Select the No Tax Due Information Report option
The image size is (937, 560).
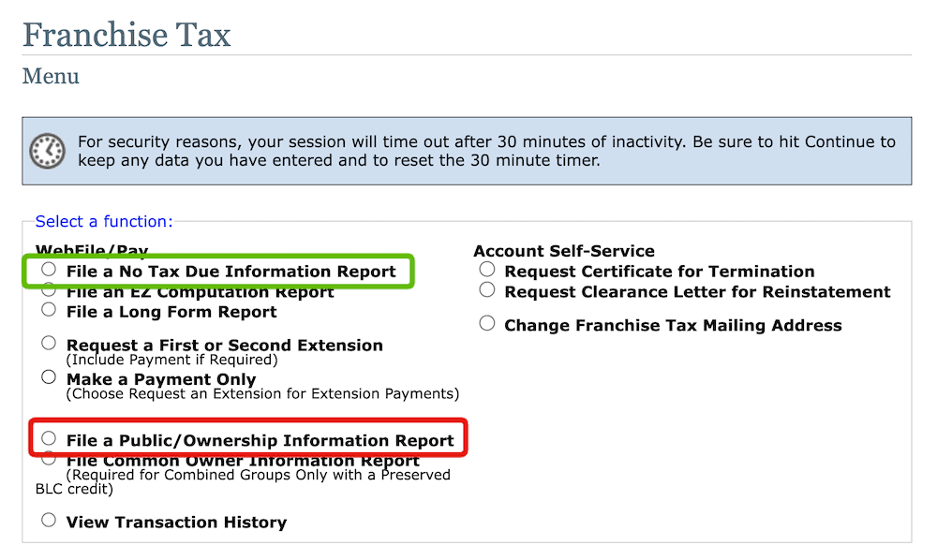[x=48, y=270]
